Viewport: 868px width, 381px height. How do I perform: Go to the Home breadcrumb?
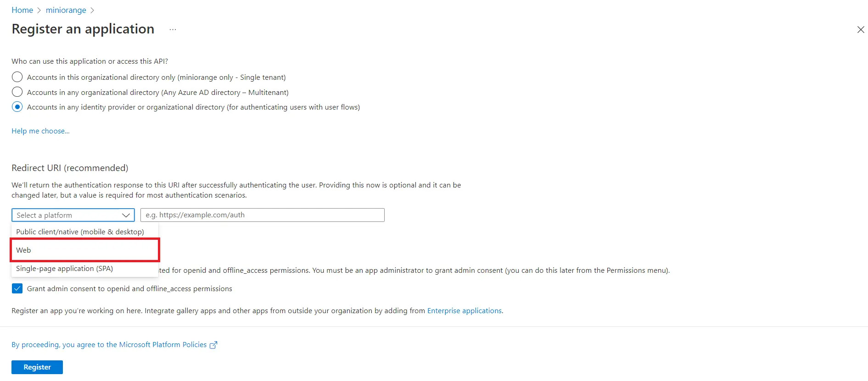click(x=22, y=10)
